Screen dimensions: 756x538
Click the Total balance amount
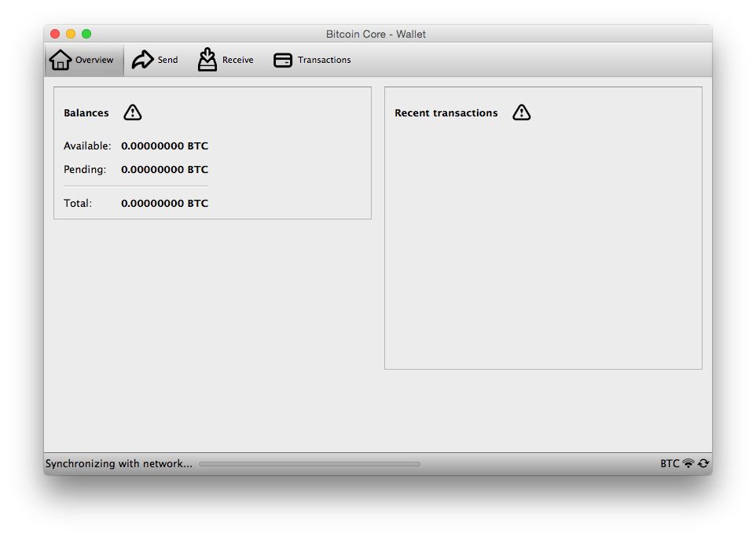164,203
